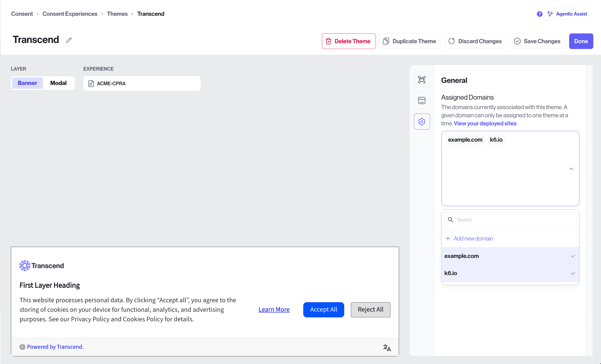This screenshot has height=364, width=601.
Task: Click the Duplicate Theme button
Action: [x=410, y=41]
